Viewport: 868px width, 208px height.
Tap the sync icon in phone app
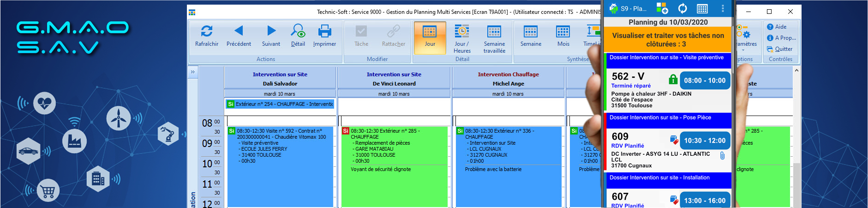[x=682, y=8]
